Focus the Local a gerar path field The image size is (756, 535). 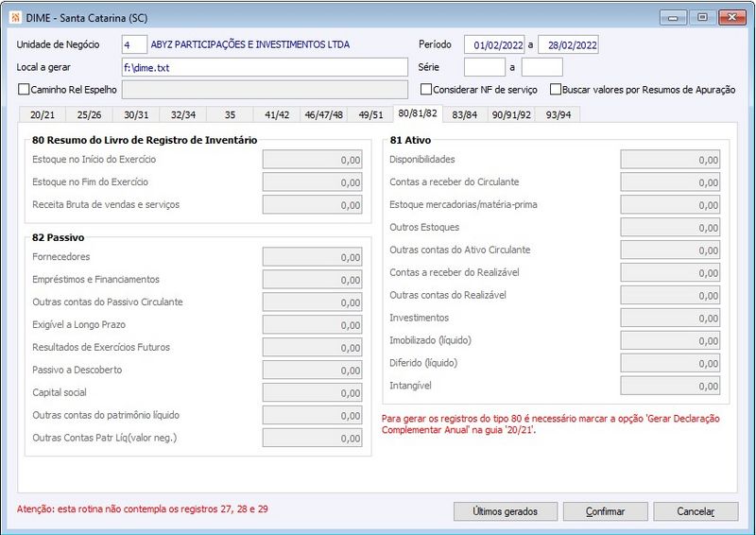pos(265,67)
